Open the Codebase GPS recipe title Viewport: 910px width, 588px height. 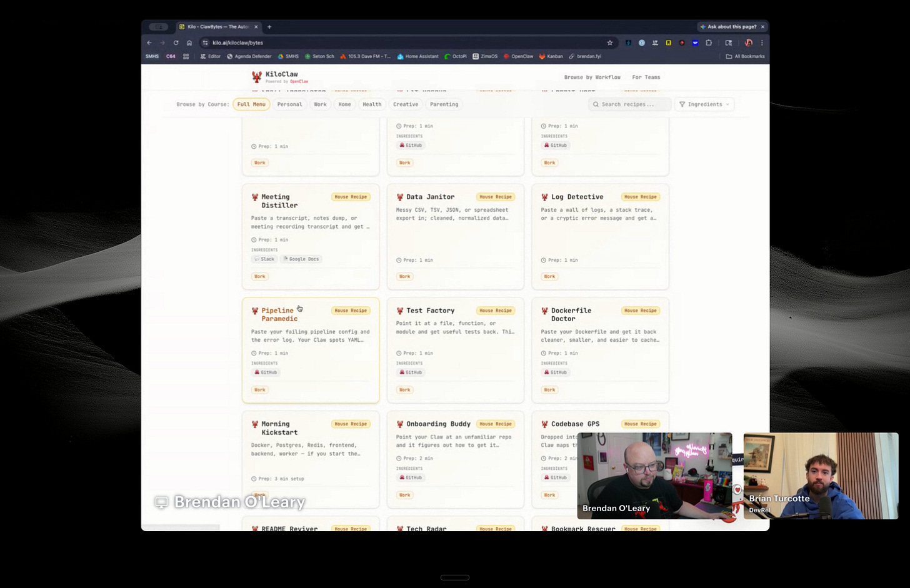tap(575, 424)
